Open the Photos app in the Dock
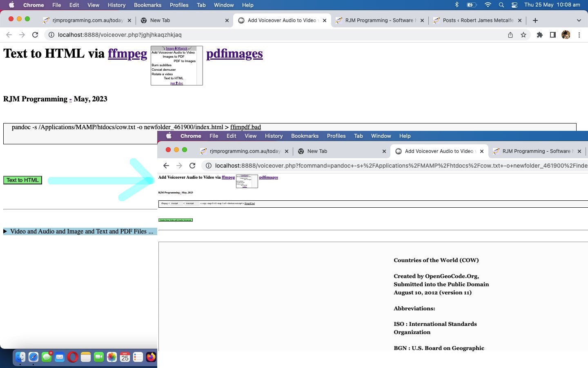588x368 pixels. point(112,357)
